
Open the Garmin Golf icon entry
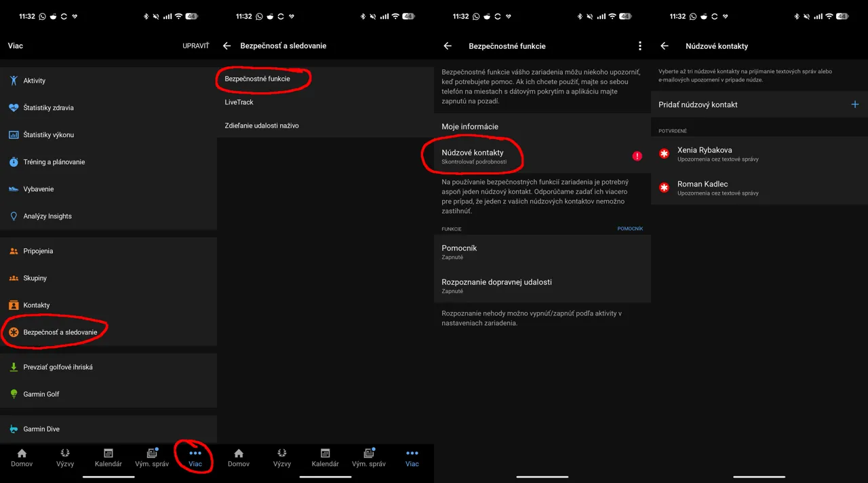[x=14, y=394]
